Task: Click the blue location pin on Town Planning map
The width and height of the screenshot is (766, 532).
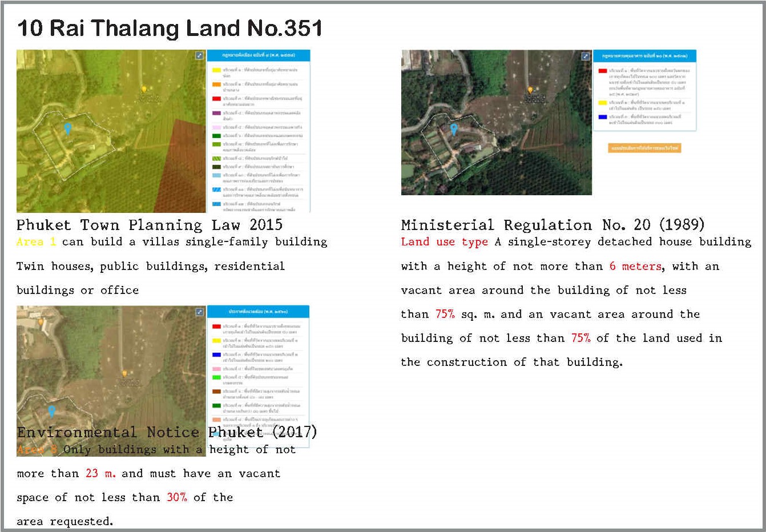Action: (x=67, y=128)
